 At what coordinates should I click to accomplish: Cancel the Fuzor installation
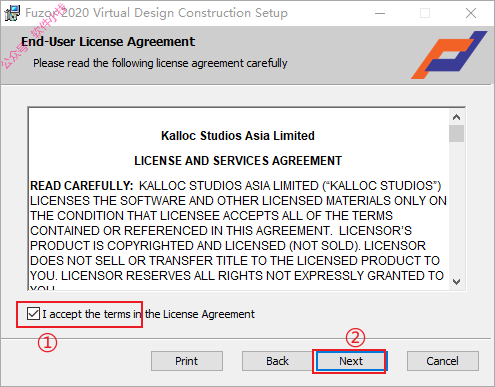[x=443, y=361]
